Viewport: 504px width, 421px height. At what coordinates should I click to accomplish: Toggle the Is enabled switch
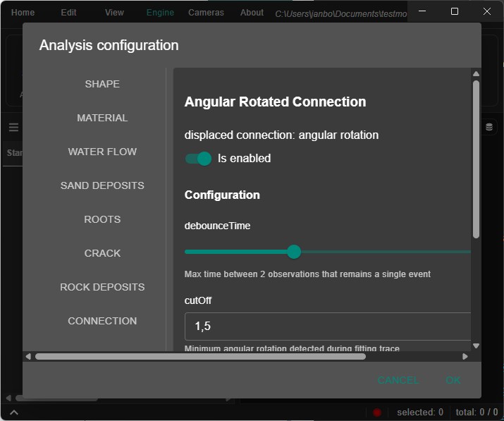(x=198, y=159)
